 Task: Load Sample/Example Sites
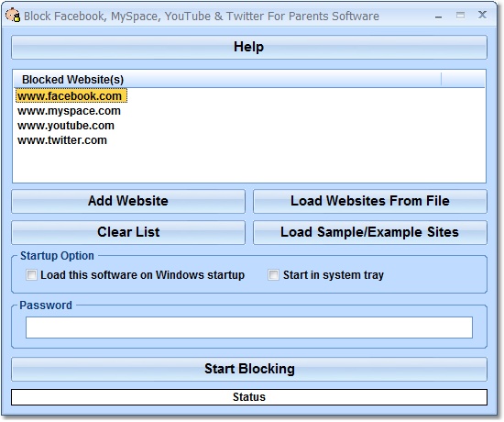(370, 232)
